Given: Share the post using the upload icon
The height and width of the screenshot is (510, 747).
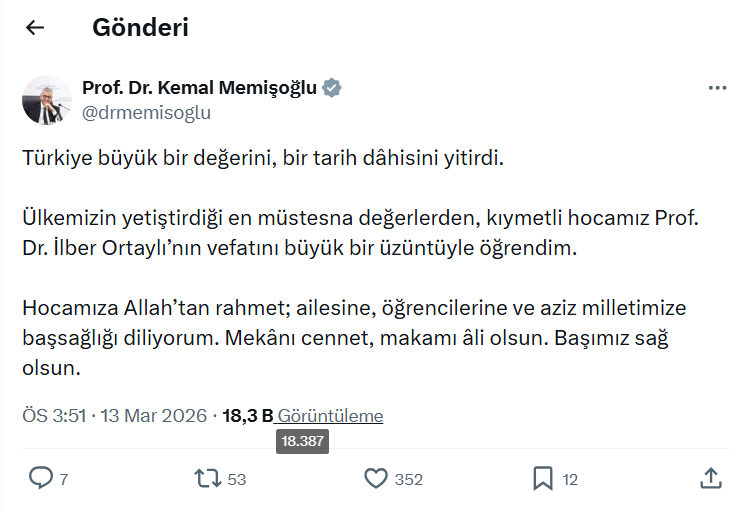Looking at the screenshot, I should (711, 479).
